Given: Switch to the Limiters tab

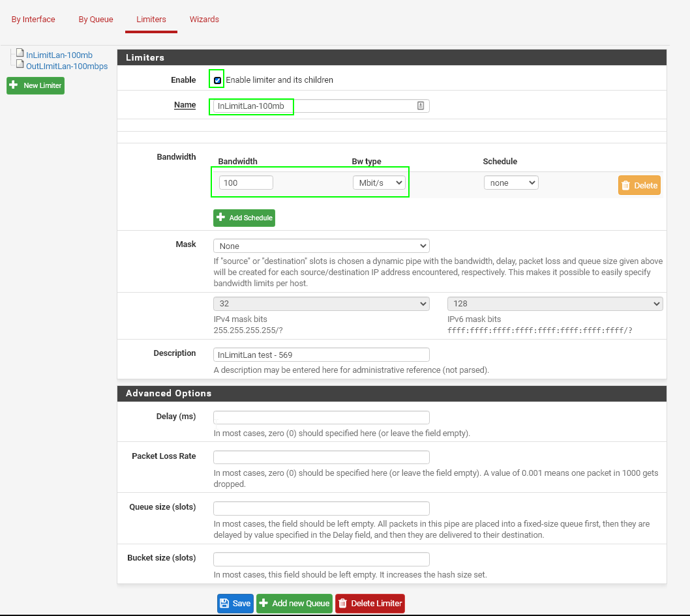Looking at the screenshot, I should click(151, 20).
